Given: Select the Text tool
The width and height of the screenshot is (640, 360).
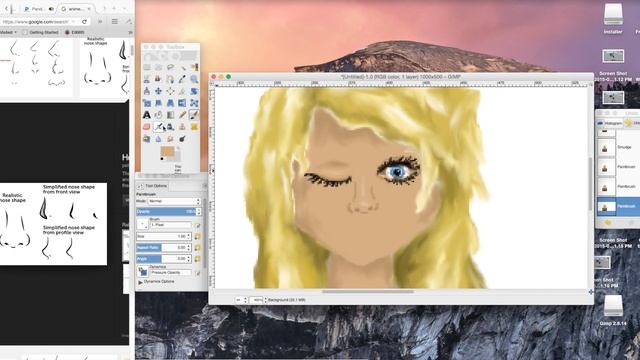Looking at the screenshot, I should point(147,115).
